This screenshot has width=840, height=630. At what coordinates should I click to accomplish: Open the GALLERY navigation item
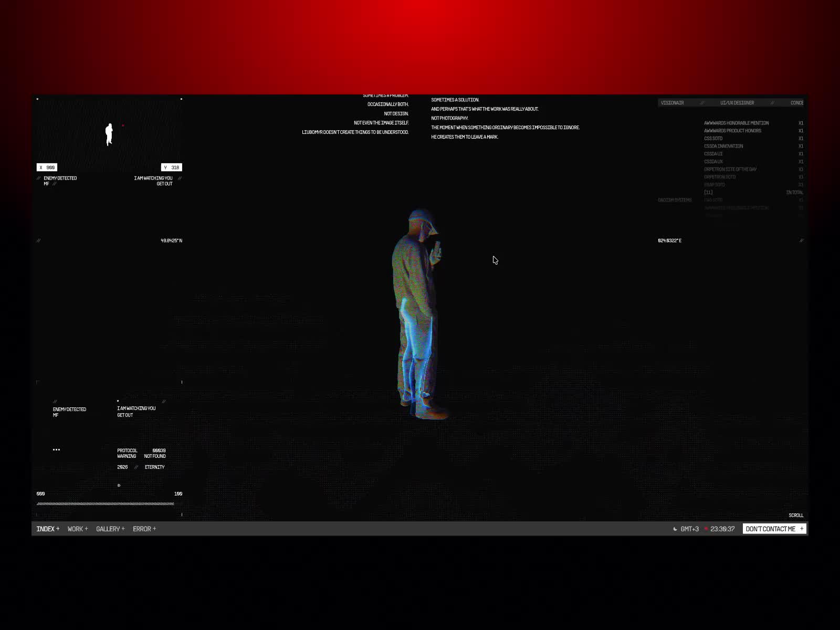[110, 529]
